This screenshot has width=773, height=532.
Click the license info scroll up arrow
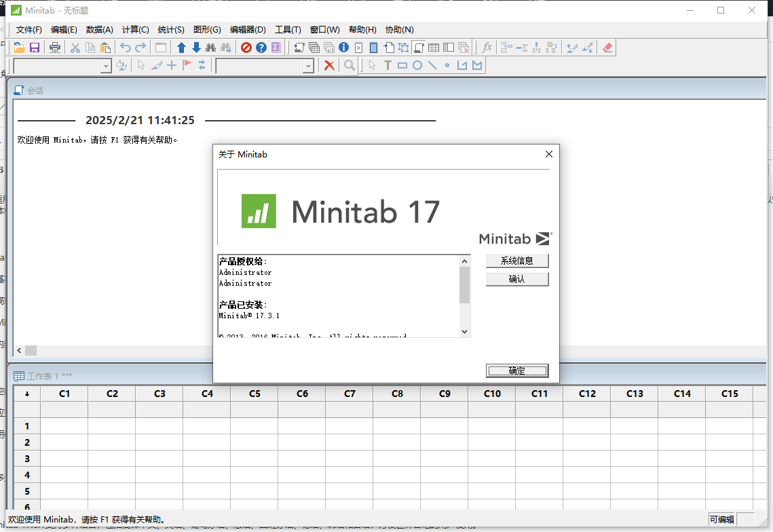(464, 261)
